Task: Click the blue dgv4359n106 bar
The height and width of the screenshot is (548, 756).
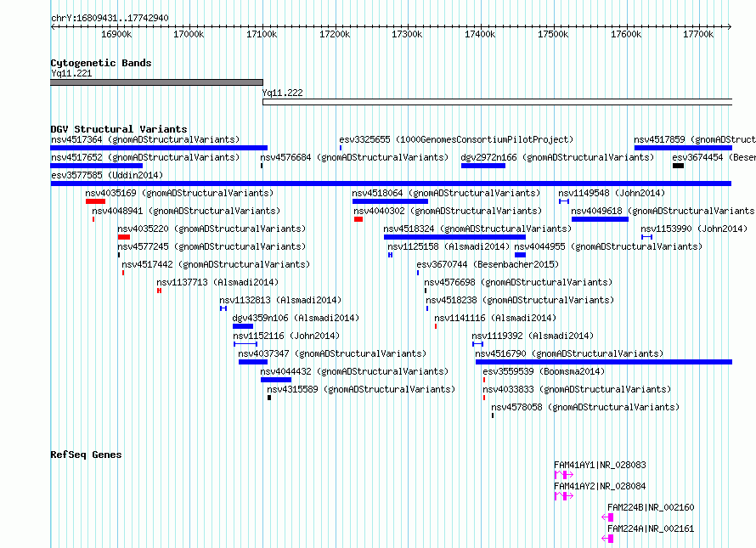Action: (x=243, y=326)
